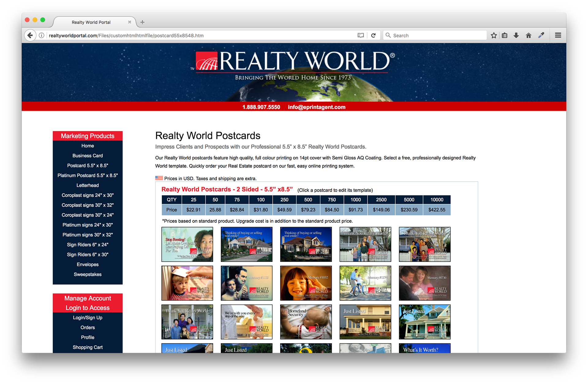Click the $49.59 price cell
Viewport: 588px width, 384px height.
[x=285, y=210]
